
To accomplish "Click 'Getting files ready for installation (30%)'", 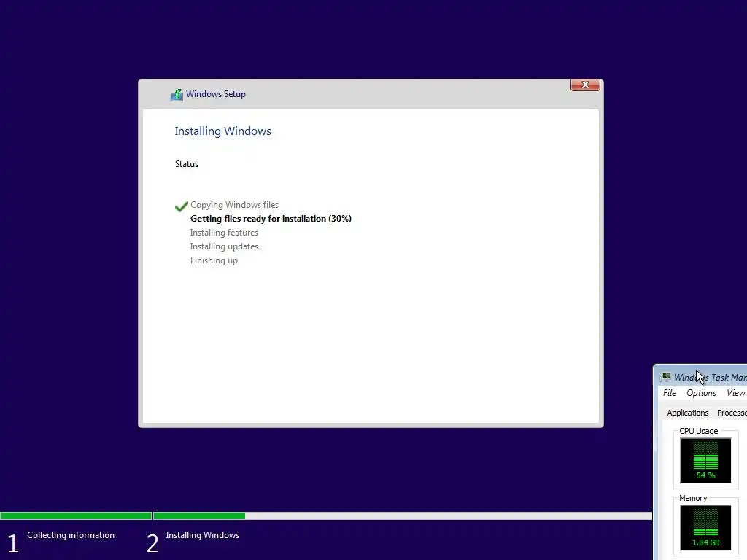I will (x=271, y=219).
